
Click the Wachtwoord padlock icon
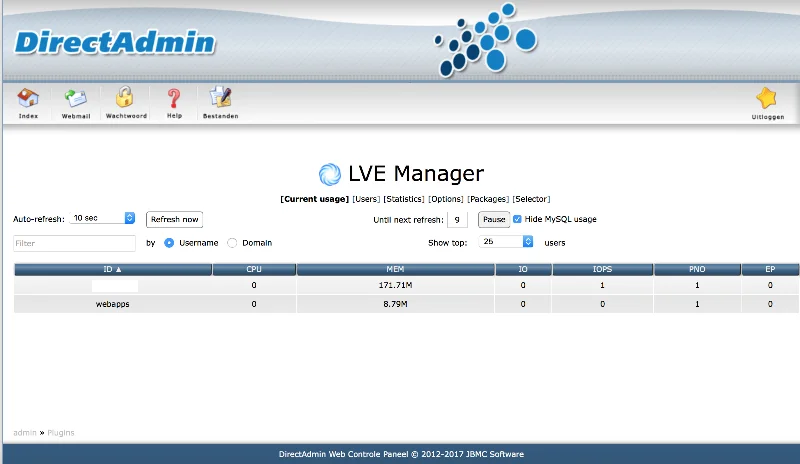pos(124,97)
